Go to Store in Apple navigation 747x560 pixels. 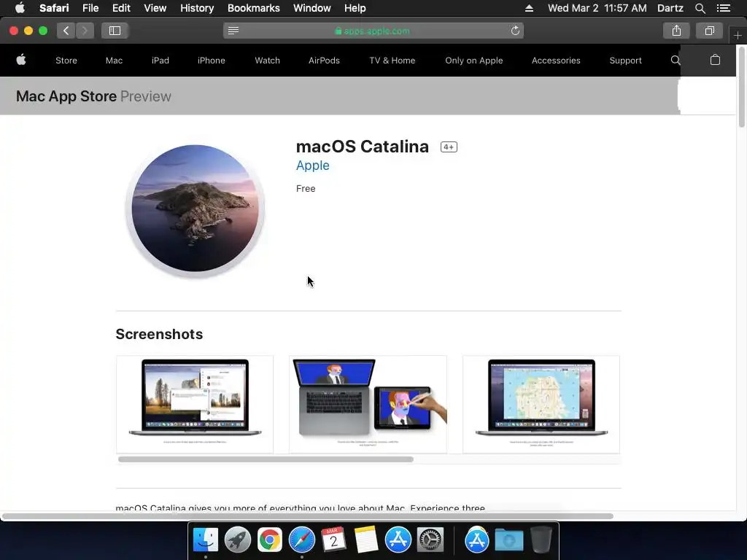pos(66,61)
